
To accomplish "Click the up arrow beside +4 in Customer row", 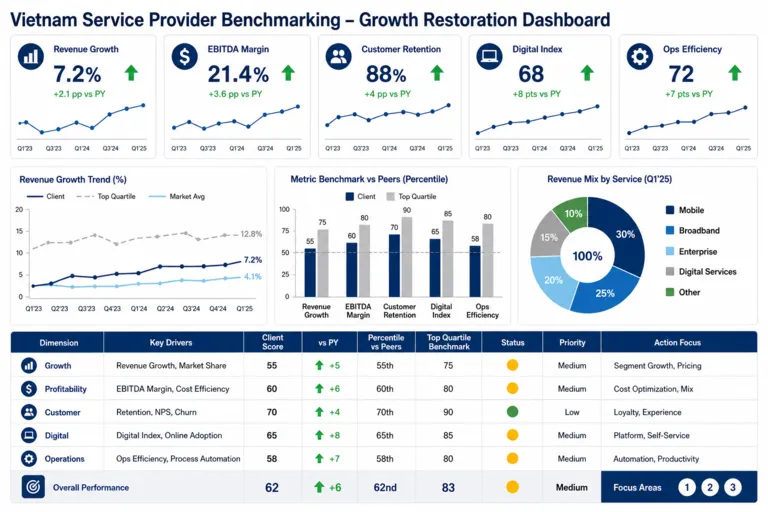I will (319, 412).
